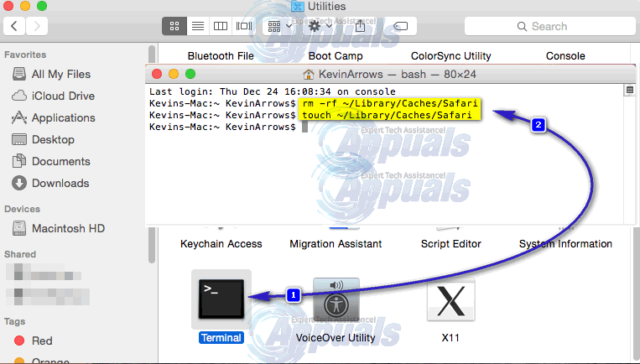The height and width of the screenshot is (364, 640).
Task: Click the Tags sidebar heading
Action: 15,321
